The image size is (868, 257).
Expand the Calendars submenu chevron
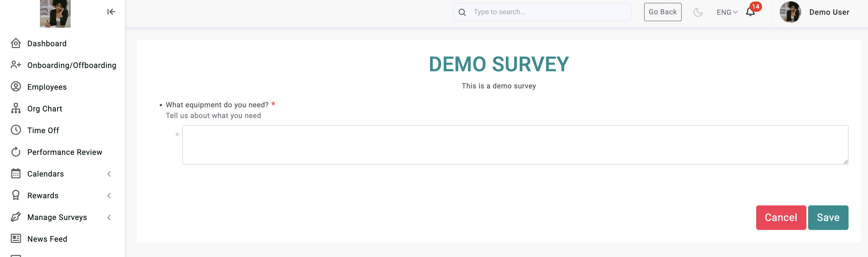click(109, 174)
